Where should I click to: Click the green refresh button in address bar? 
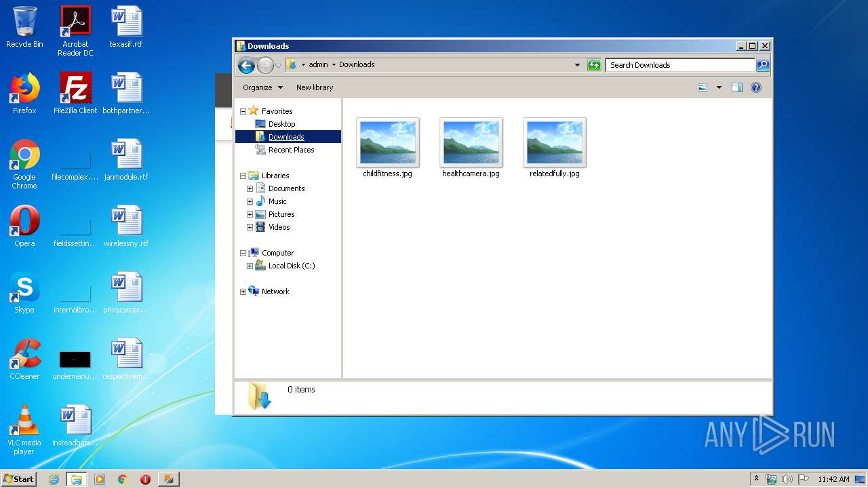(x=594, y=65)
